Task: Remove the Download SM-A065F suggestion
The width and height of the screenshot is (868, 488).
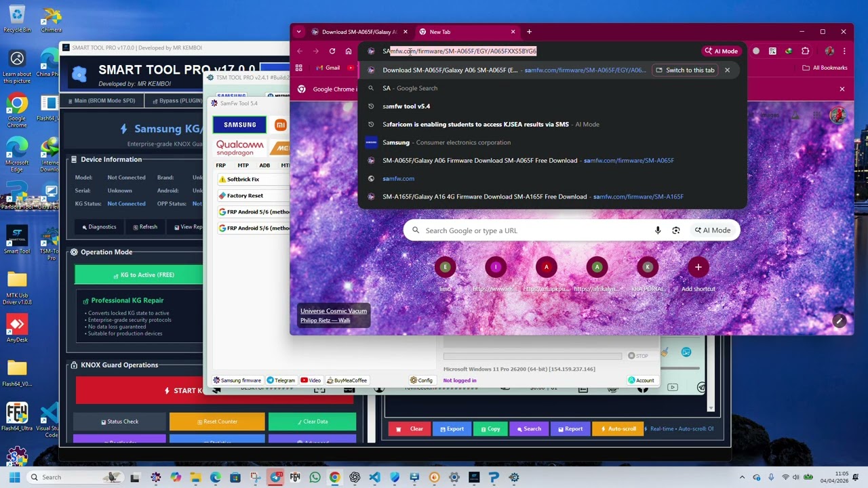Action: click(x=727, y=70)
